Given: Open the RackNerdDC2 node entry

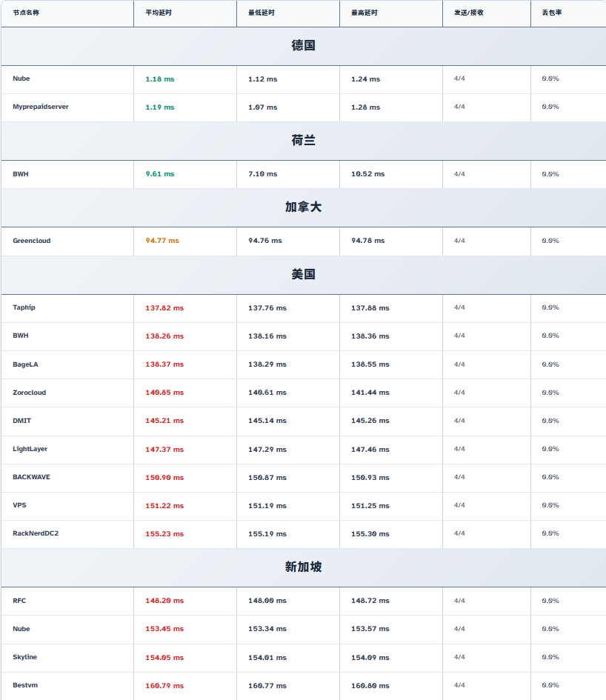Looking at the screenshot, I should click(x=36, y=533).
